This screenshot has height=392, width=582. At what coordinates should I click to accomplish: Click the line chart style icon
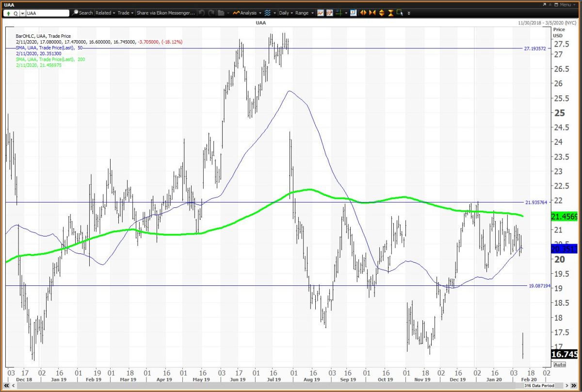(x=321, y=13)
